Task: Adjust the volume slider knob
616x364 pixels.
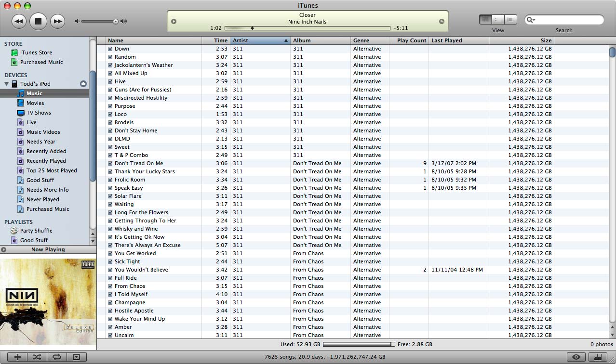Action: click(x=116, y=21)
